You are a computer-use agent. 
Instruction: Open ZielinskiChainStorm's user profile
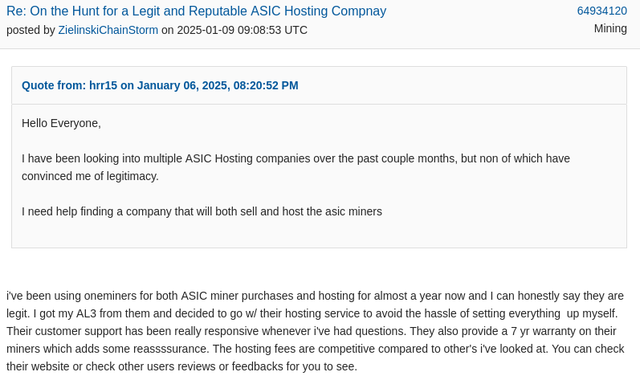(x=108, y=30)
